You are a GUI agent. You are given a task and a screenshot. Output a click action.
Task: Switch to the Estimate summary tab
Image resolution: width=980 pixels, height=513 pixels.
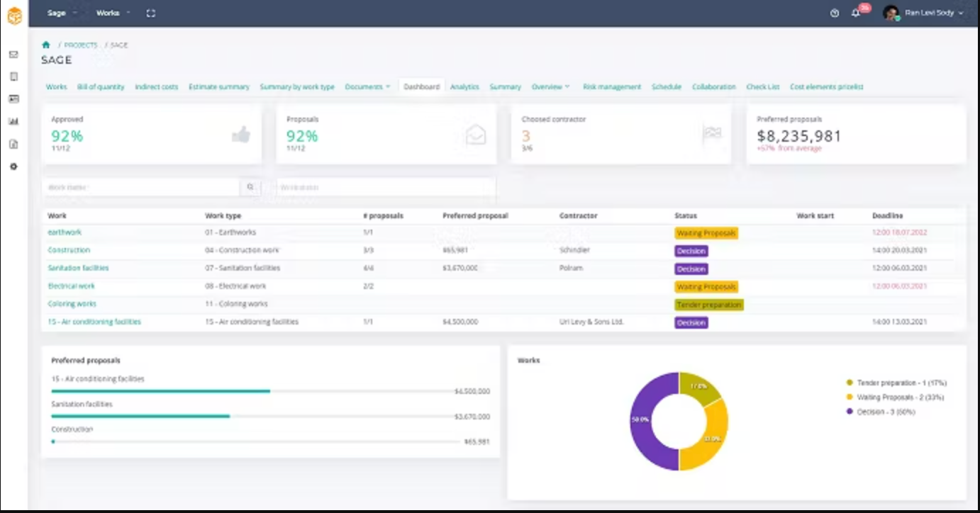(219, 86)
